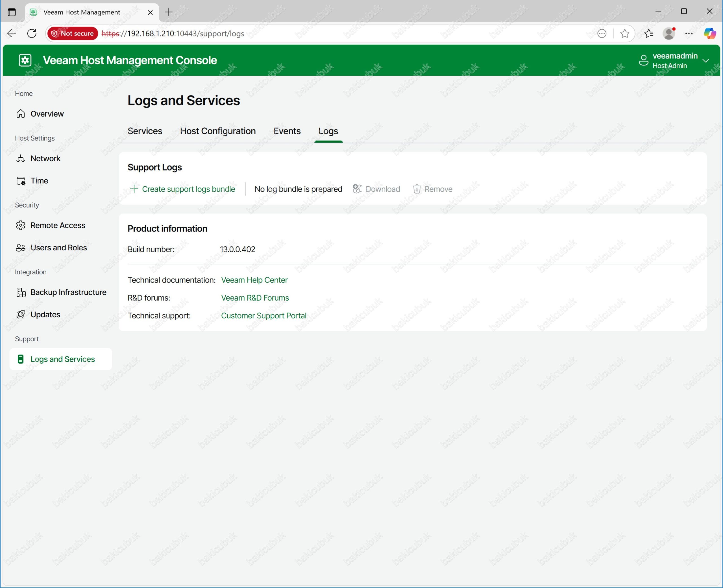Click Backup Infrastructure building icon
Viewport: 723px width, 588px height.
tap(21, 292)
